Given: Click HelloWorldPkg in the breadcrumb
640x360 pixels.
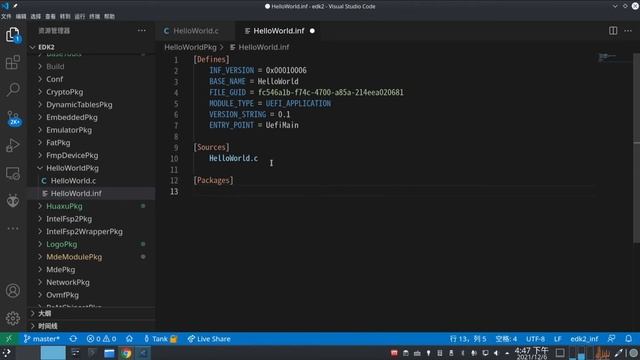Looking at the screenshot, I should coord(190,47).
